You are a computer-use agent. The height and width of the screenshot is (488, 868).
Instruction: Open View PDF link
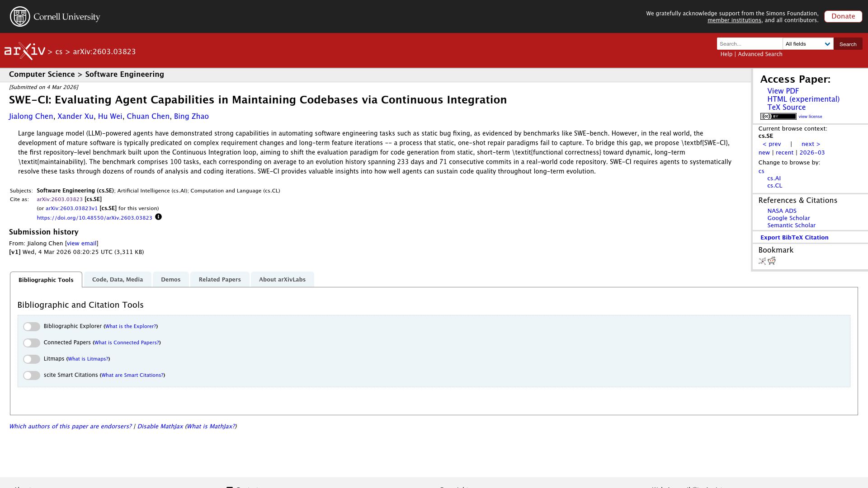coord(783,91)
